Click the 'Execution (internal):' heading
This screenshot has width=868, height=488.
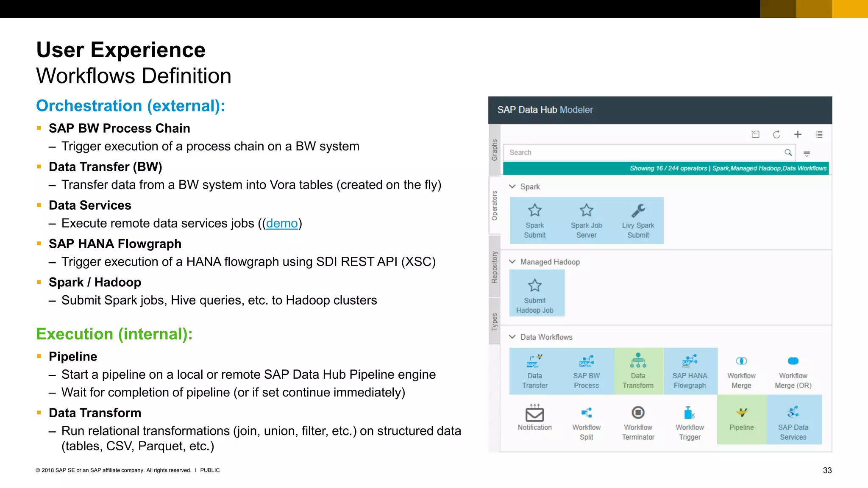pos(114,334)
